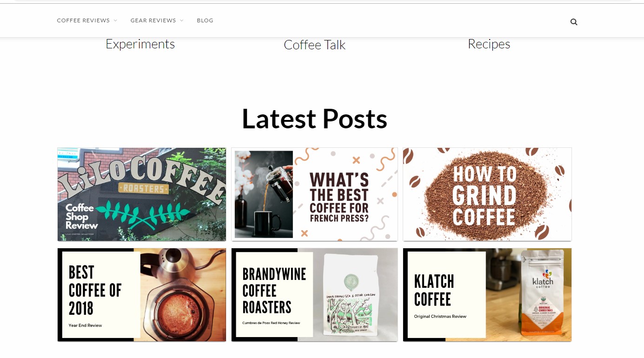Viewport: 644px width, 358px height.
Task: Open the Recipes category
Action: (x=489, y=44)
